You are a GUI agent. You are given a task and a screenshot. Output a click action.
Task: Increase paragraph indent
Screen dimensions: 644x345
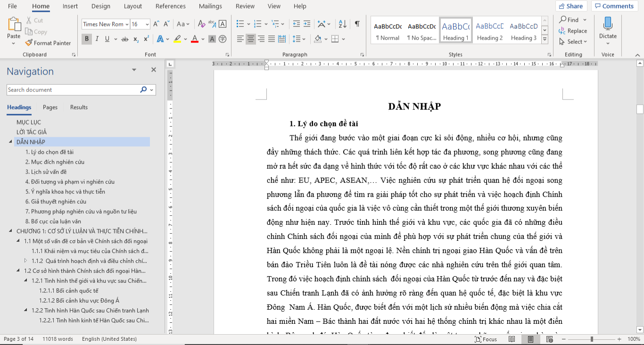(307, 24)
